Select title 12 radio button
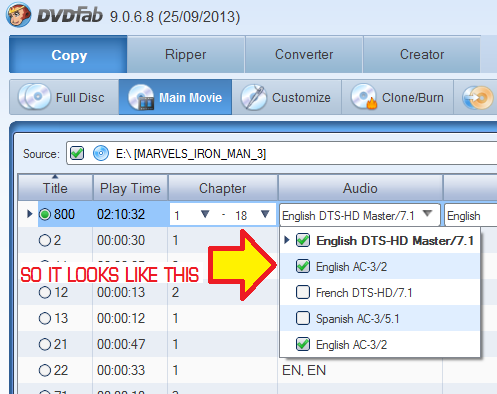497x394 pixels. point(45,292)
